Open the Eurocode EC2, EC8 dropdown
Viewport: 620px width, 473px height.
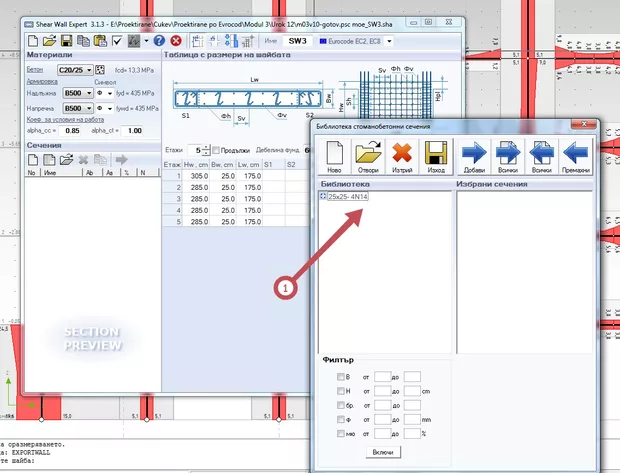point(389,41)
